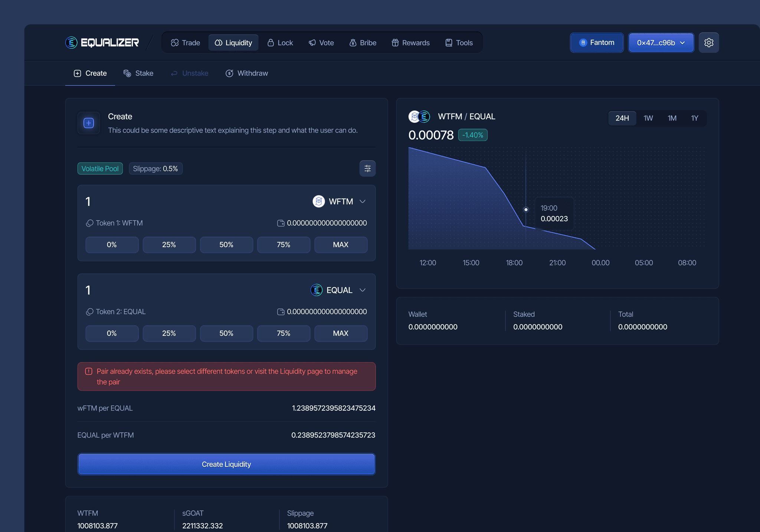Click chart data point at 19:00
This screenshot has width=760, height=532.
(x=526, y=210)
